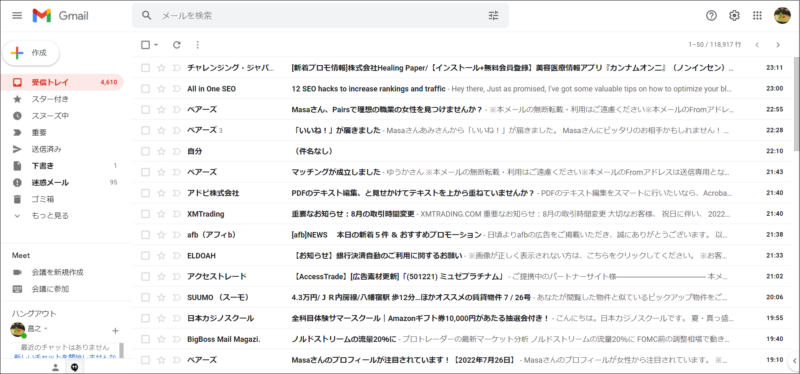Viewport: 800px width, 374px height.
Task: Go to newer messages page arrow
Action: click(x=757, y=45)
